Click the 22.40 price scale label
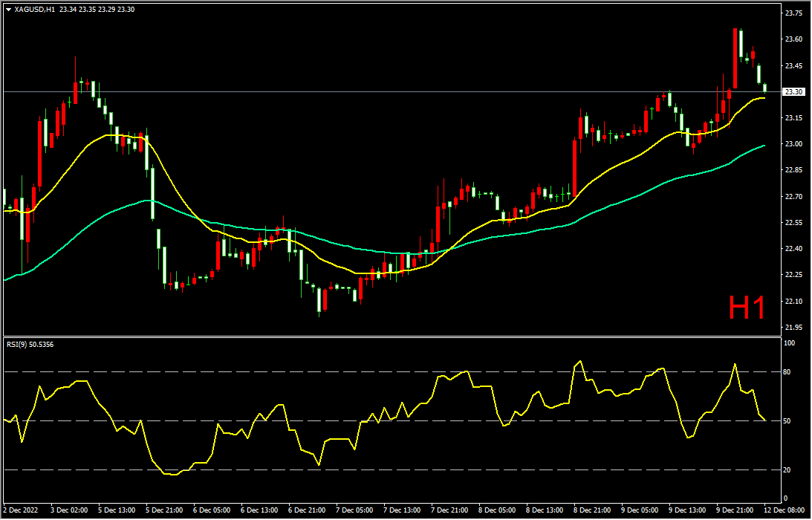 click(x=794, y=249)
